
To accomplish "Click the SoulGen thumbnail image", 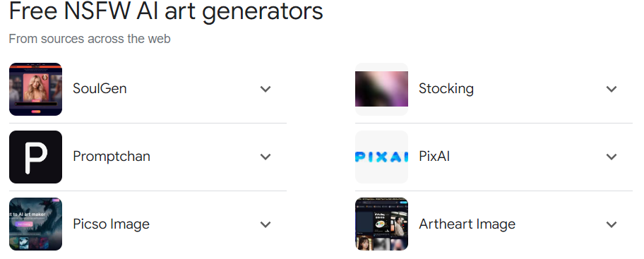I will (36, 89).
